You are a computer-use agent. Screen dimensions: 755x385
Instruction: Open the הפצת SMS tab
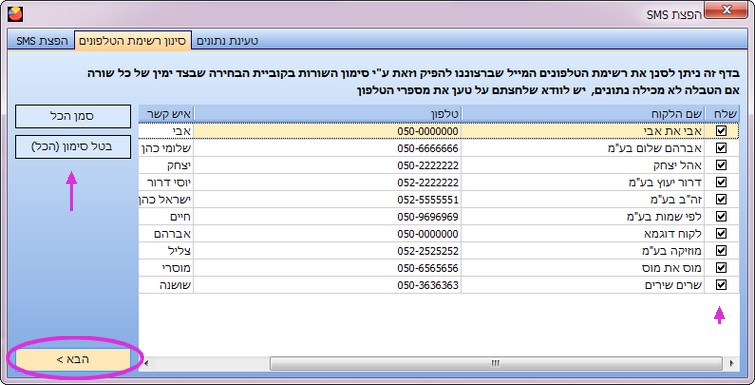tap(41, 40)
